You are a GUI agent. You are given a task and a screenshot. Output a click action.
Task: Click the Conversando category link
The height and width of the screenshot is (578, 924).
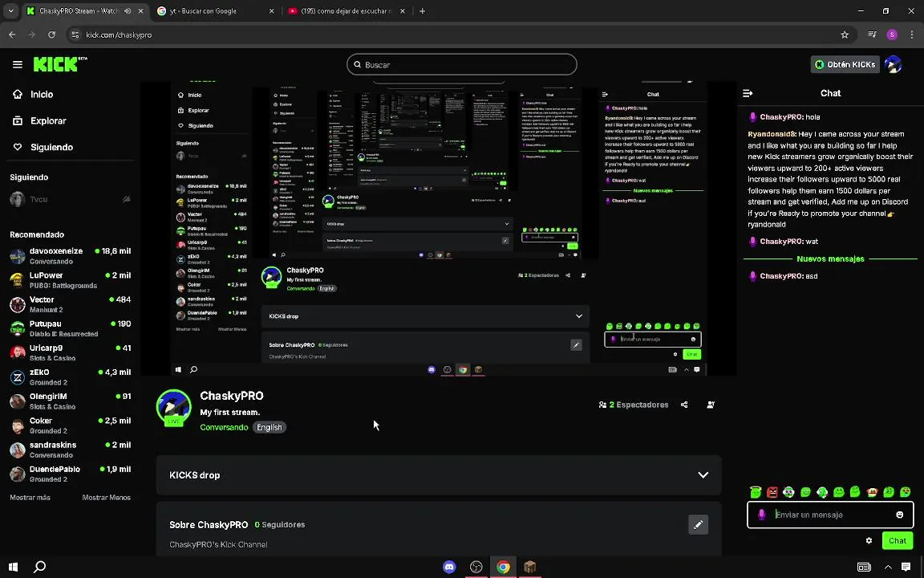click(x=224, y=427)
